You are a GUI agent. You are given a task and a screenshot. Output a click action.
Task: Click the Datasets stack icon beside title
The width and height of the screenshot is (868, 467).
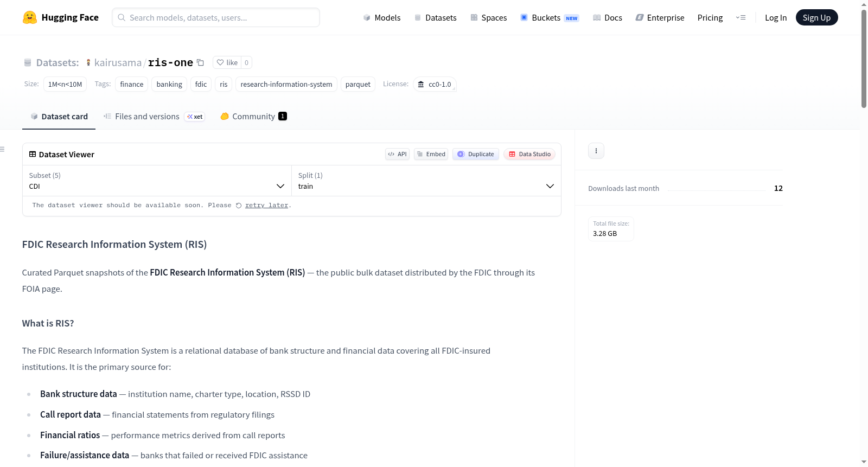pyautogui.click(x=28, y=62)
